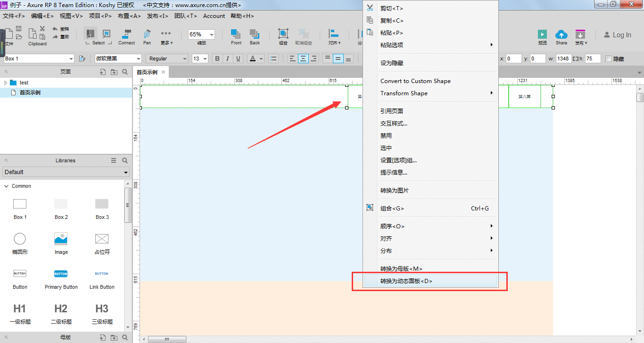Screen dimensions: 644x343
Task: Toggle vertical align top
Action: coord(328,59)
